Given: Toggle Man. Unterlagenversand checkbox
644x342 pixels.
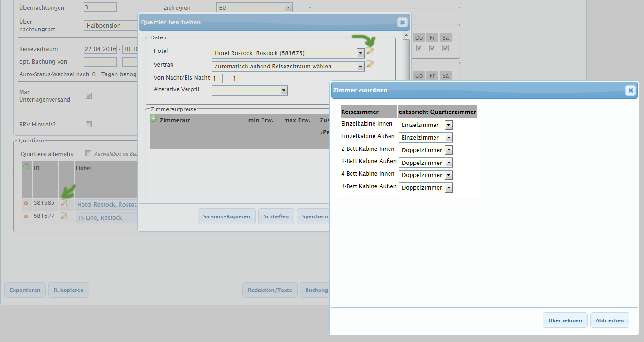Looking at the screenshot, I should coord(89,96).
